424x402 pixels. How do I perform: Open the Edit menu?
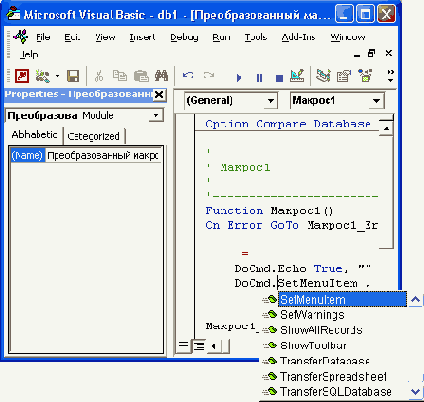click(72, 37)
